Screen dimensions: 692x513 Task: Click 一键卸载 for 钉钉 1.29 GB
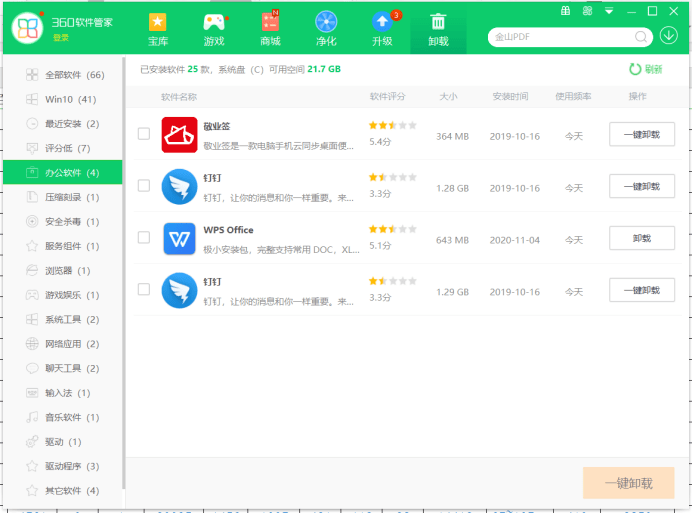(x=642, y=290)
